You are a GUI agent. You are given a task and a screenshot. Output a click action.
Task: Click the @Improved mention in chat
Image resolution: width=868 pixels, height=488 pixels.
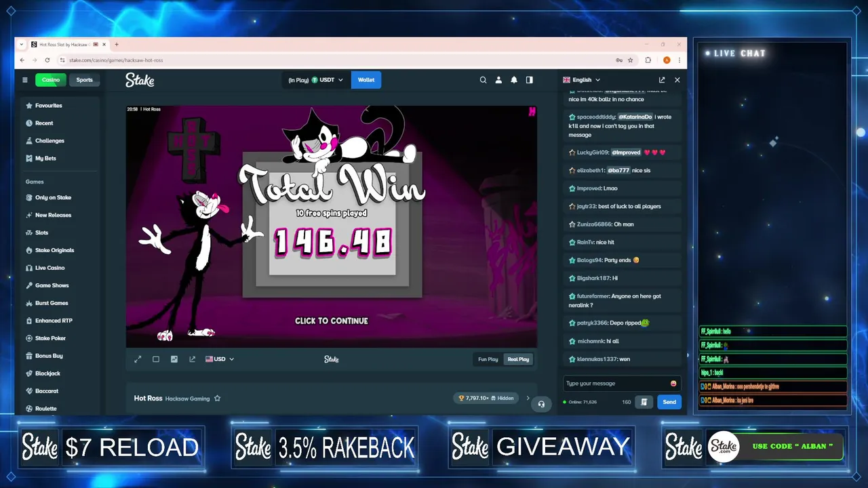point(626,152)
